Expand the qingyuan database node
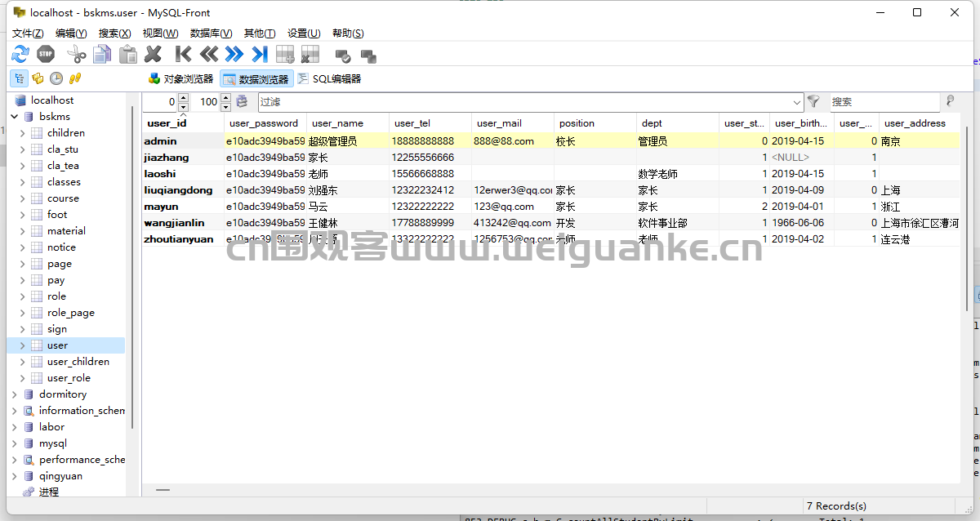The height and width of the screenshot is (521, 980). [x=14, y=476]
